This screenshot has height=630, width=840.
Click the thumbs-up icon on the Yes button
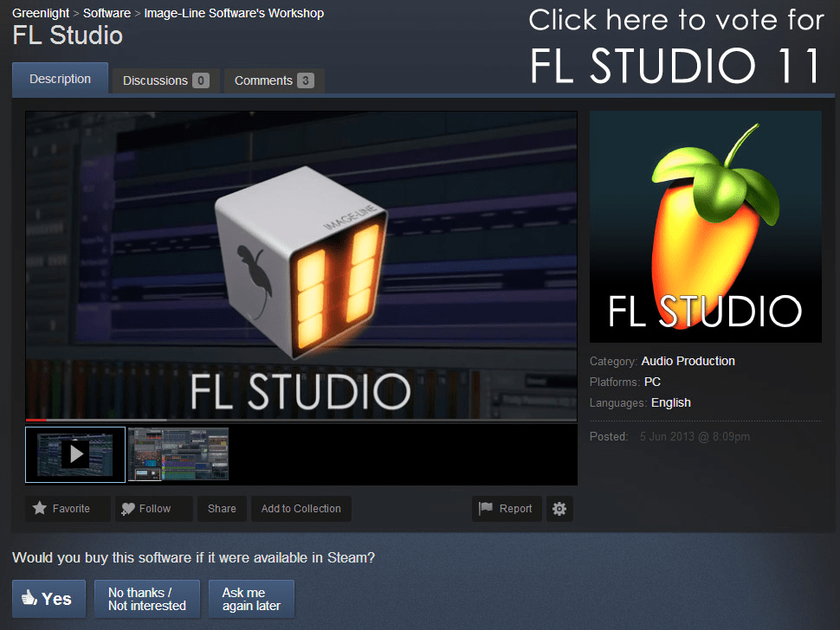29,598
